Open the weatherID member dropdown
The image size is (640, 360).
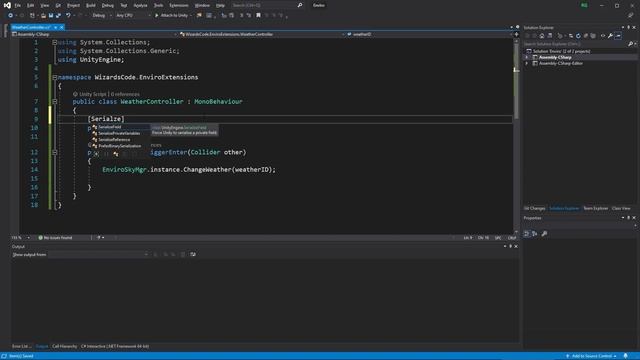[x=429, y=34]
